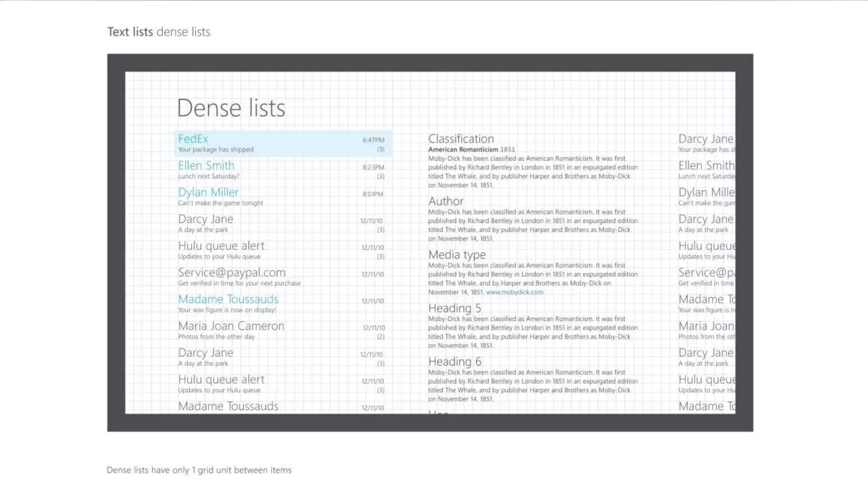Click the www.mobydick.com hyperlink
This screenshot has height=488, width=868.
[x=514, y=292]
